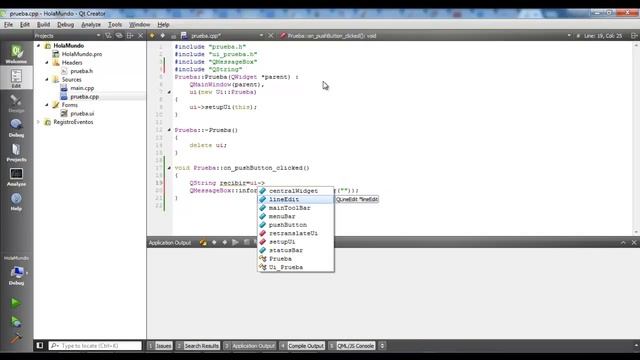Image resolution: width=640 pixels, height=360 pixels.
Task: Open the Search Results pane
Action: click(198, 346)
